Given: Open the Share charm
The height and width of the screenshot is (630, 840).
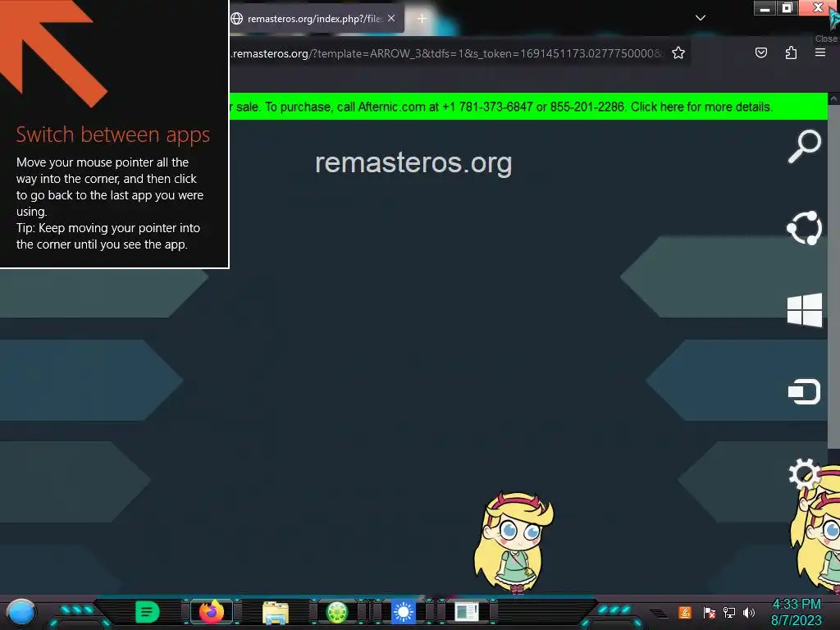Looking at the screenshot, I should click(x=804, y=228).
